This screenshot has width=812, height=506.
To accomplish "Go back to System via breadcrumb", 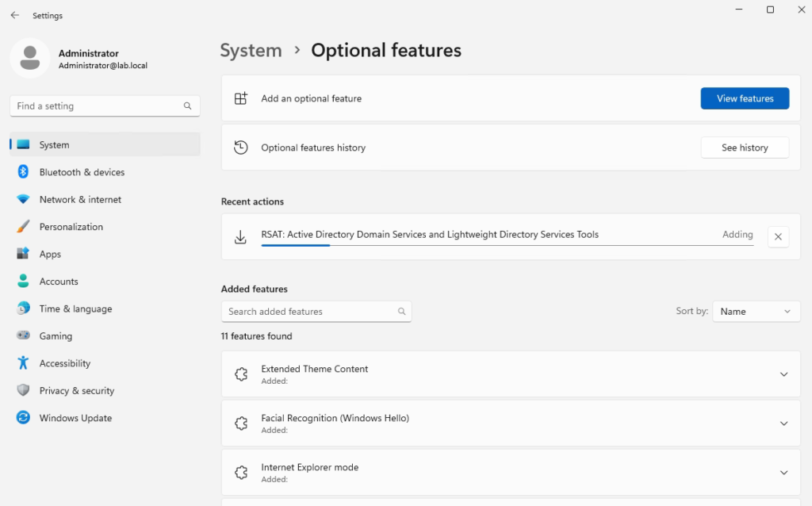I will pyautogui.click(x=251, y=50).
